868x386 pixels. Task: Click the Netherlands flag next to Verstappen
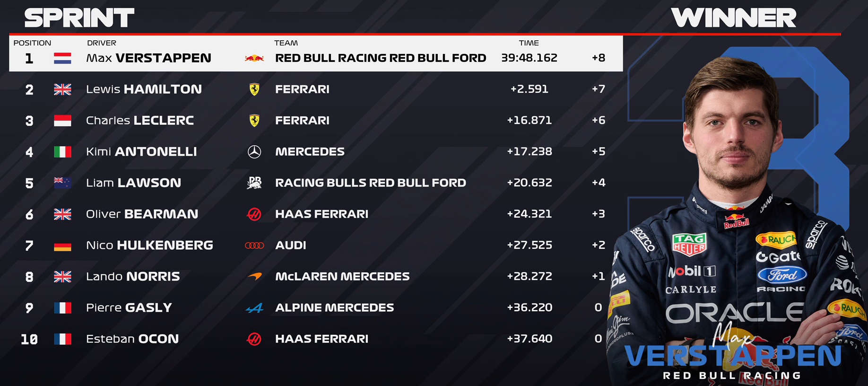point(63,58)
